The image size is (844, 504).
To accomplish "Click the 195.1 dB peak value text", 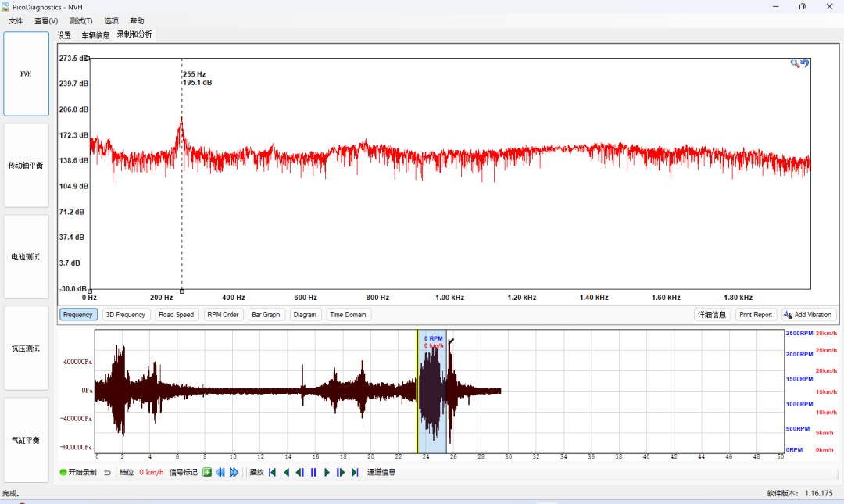I will pos(197,83).
